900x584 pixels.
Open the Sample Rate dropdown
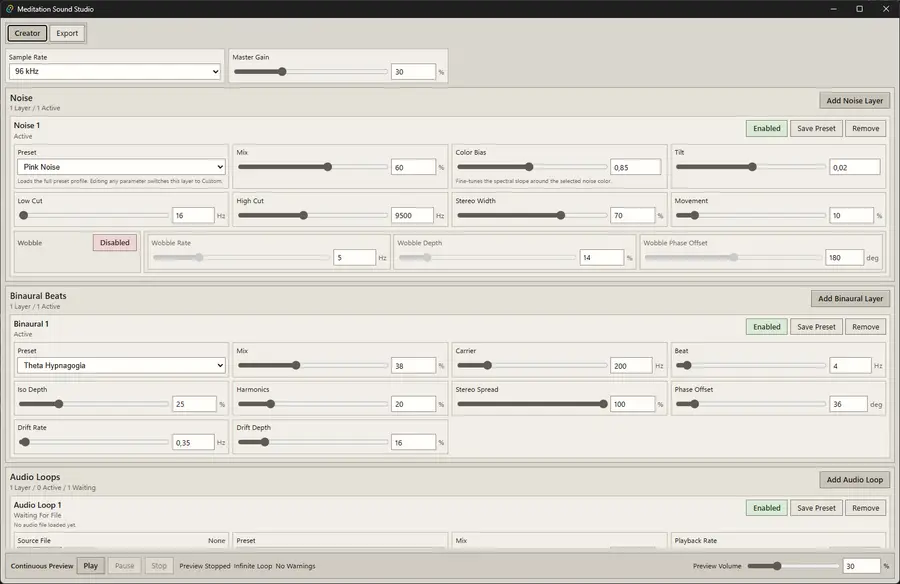[x=115, y=71]
